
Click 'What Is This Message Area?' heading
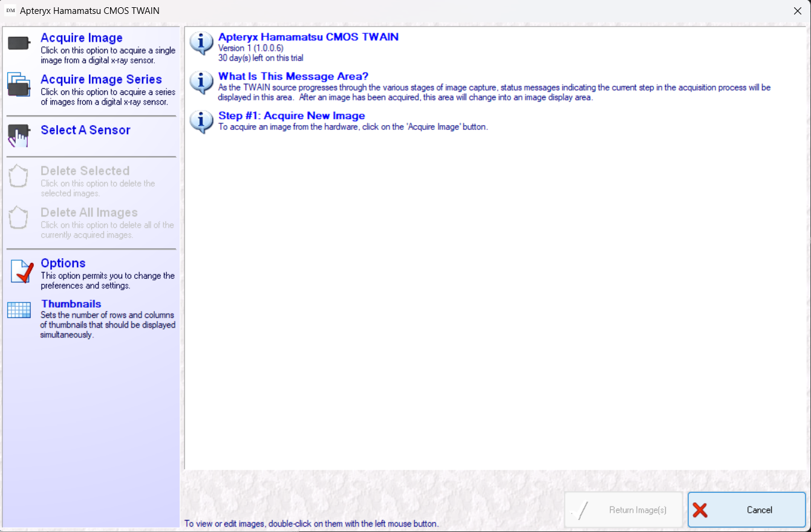tap(293, 76)
